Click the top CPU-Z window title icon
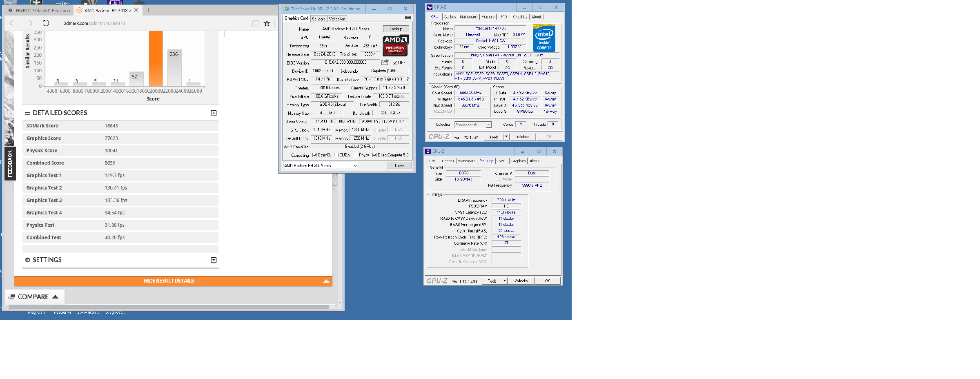 point(430,7)
